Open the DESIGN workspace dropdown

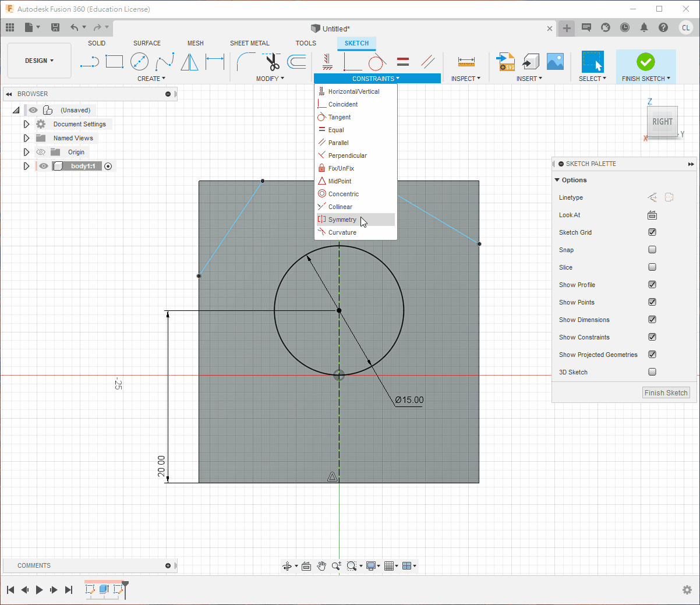point(39,61)
